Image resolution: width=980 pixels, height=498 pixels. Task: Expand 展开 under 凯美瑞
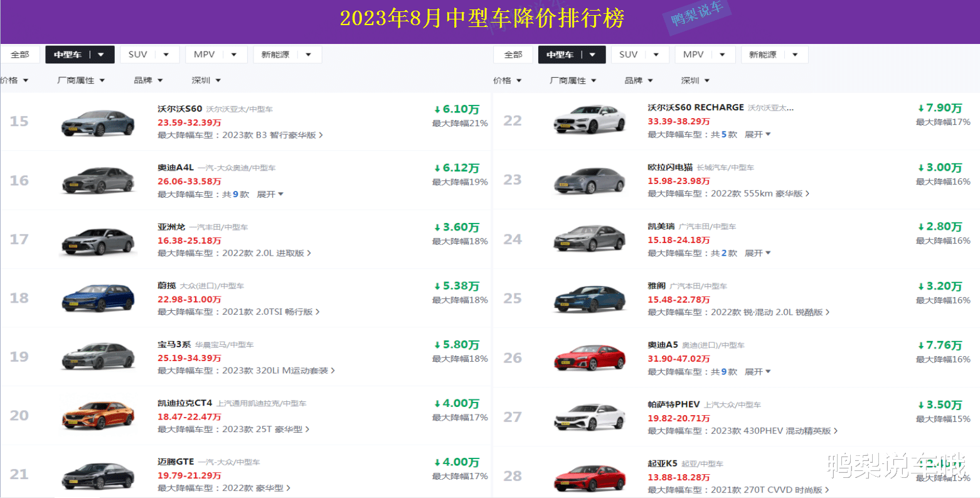coord(758,253)
